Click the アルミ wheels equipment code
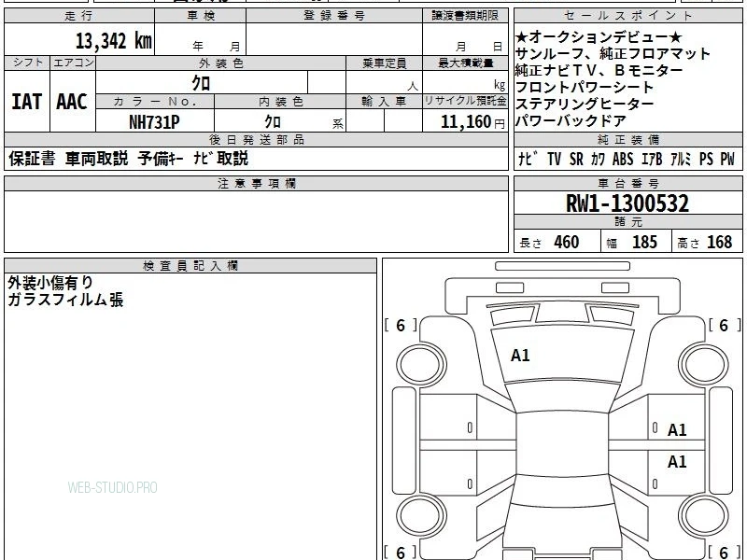Viewport: 747px width, 560px height. coord(681,159)
